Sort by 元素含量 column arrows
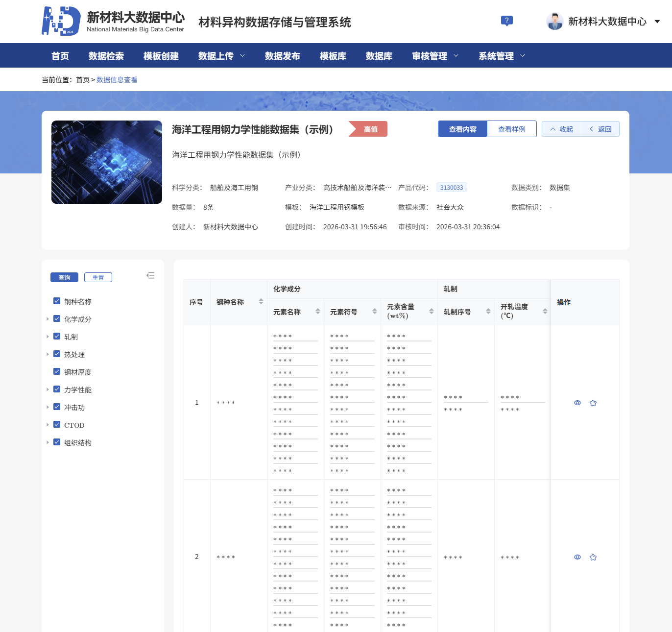672x632 pixels. coord(431,311)
